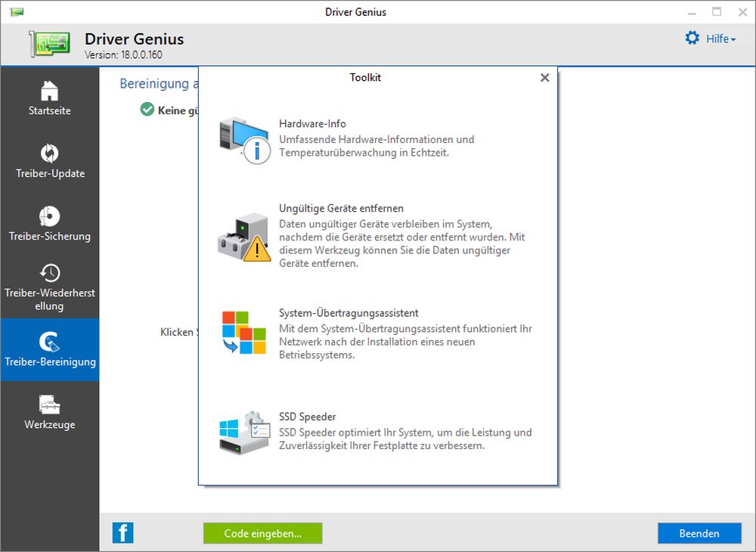Click the Facebook icon in footer
This screenshot has width=756, height=552.
[x=122, y=532]
